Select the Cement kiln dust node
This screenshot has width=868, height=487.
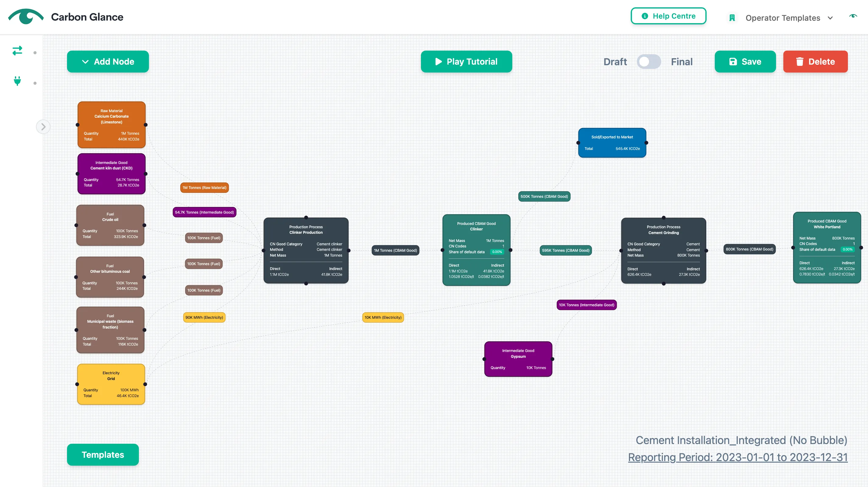(111, 174)
